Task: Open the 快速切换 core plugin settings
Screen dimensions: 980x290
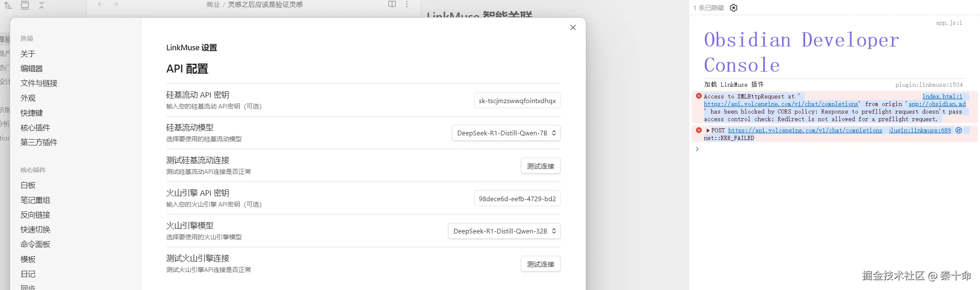Action: tap(35, 229)
